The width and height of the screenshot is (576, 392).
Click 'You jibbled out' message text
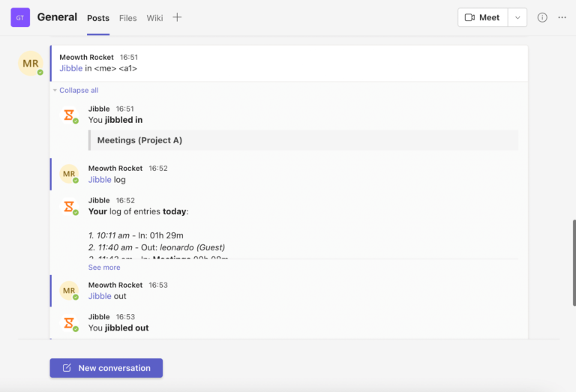coord(118,328)
